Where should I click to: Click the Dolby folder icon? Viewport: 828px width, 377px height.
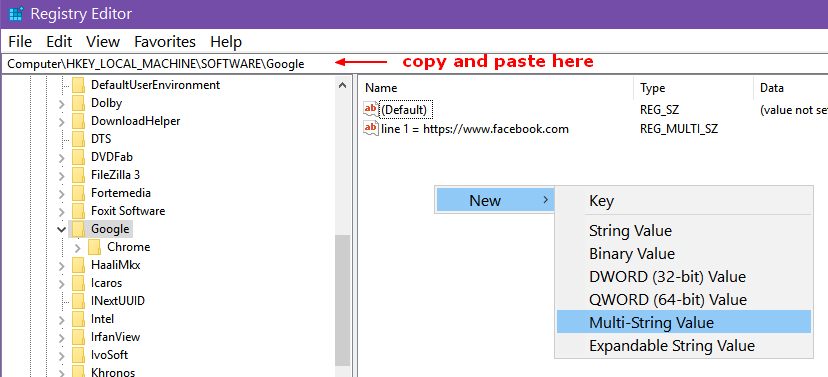(78, 103)
